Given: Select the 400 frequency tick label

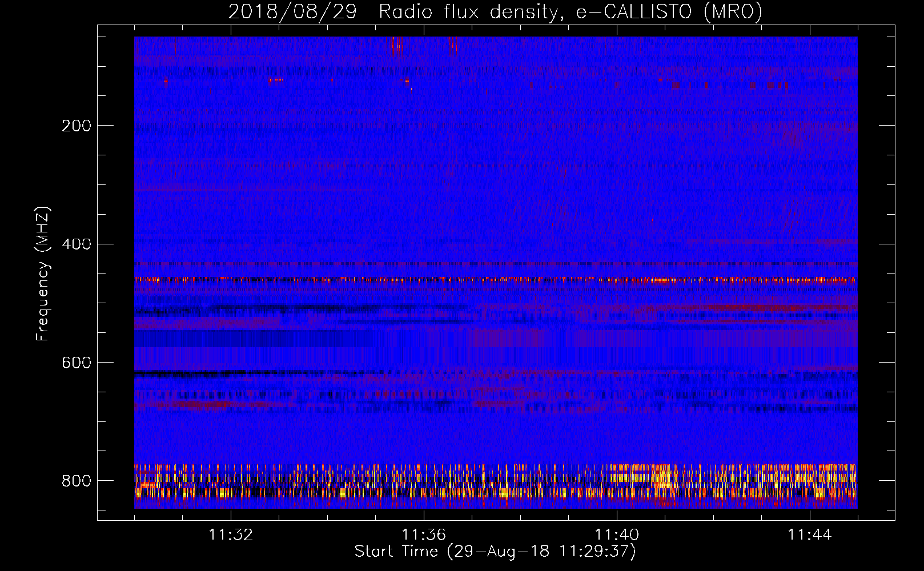Looking at the screenshot, I should pos(77,244).
